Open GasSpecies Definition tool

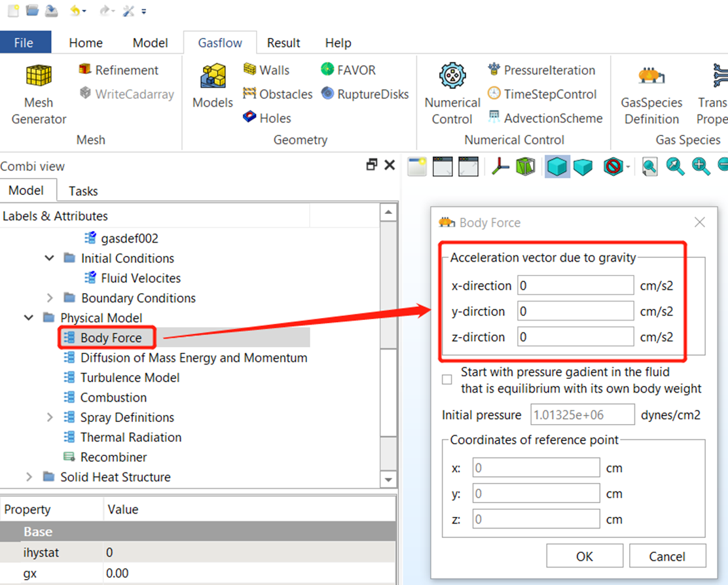[651, 95]
